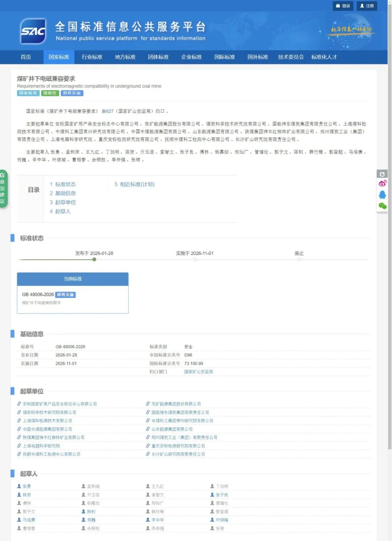The height and width of the screenshot is (541, 392).
Task: Click the 发布于 2026-01-28 timeline marker
Action: click(x=94, y=259)
